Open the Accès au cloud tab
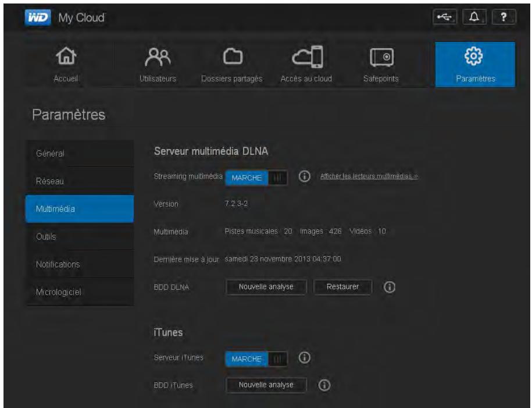This screenshot has height=408, width=532. [306, 65]
